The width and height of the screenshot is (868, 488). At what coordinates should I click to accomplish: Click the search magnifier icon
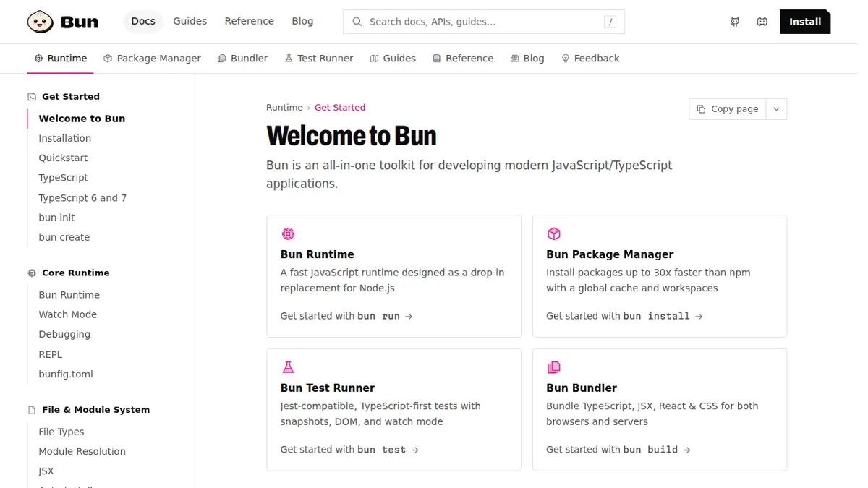357,22
